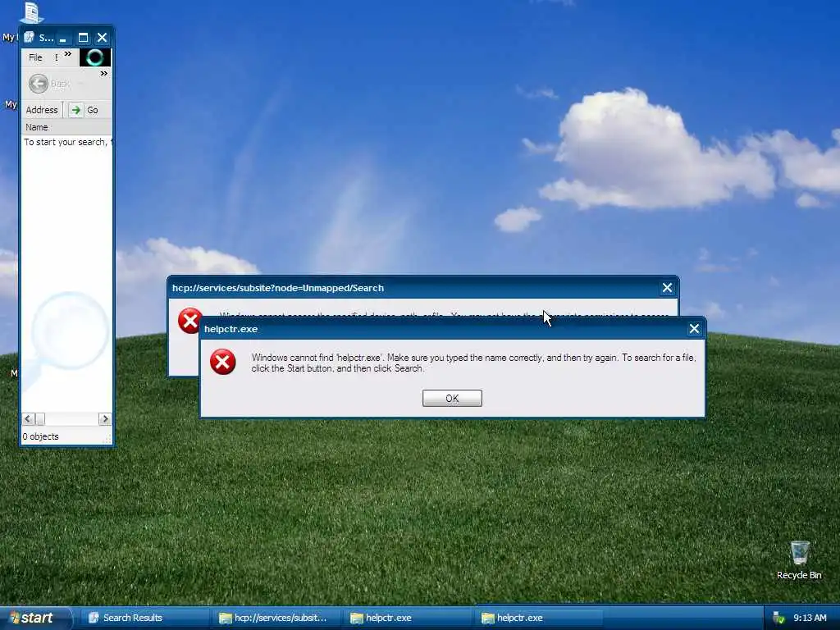Expand the hidden menu items chevron
This screenshot has height=630, width=840.
pos(68,53)
